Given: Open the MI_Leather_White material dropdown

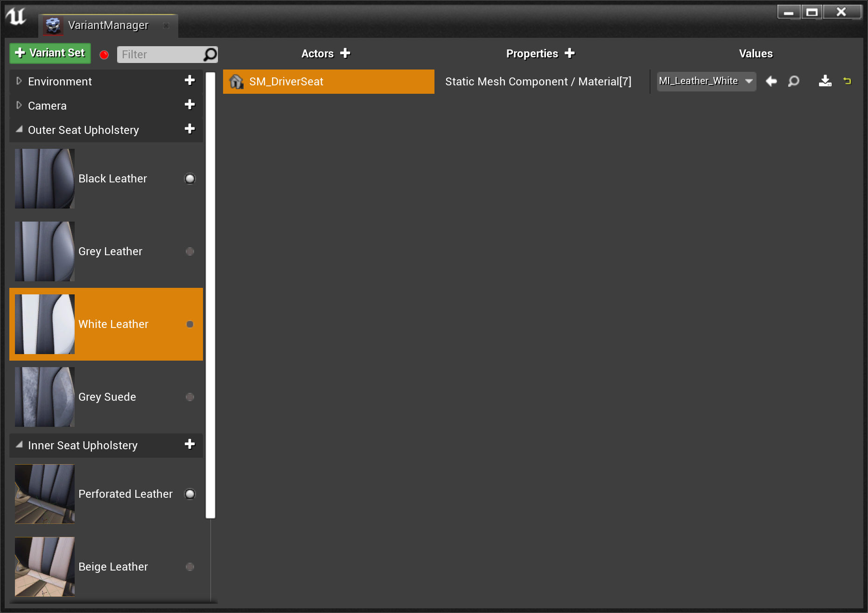Looking at the screenshot, I should (x=707, y=81).
